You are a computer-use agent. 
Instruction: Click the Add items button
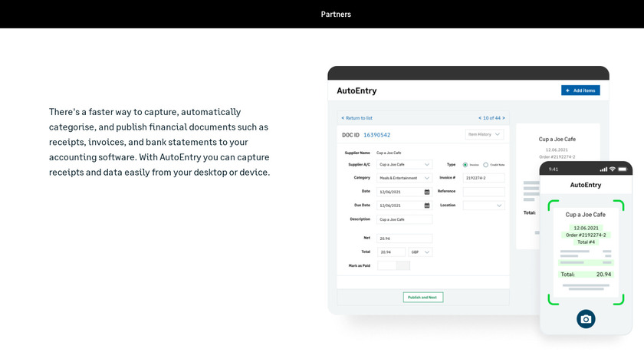(x=580, y=90)
